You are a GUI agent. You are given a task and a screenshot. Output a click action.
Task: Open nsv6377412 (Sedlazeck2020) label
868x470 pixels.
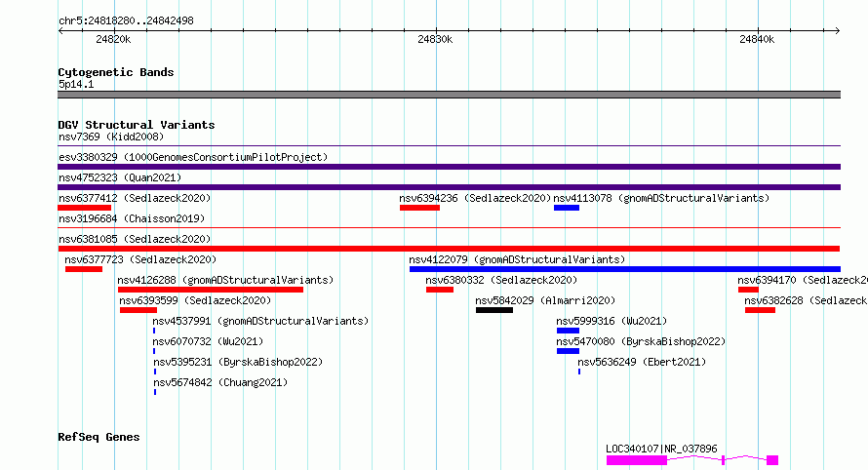coord(135,198)
